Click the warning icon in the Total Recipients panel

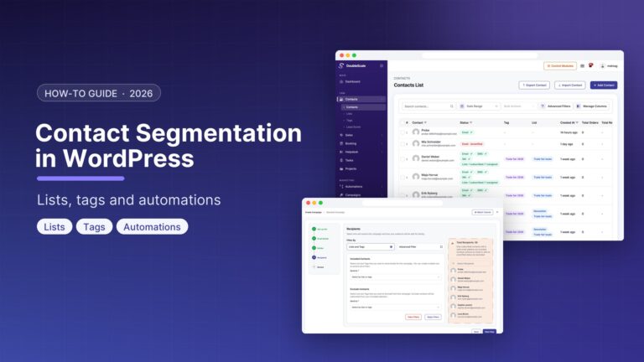(x=453, y=243)
